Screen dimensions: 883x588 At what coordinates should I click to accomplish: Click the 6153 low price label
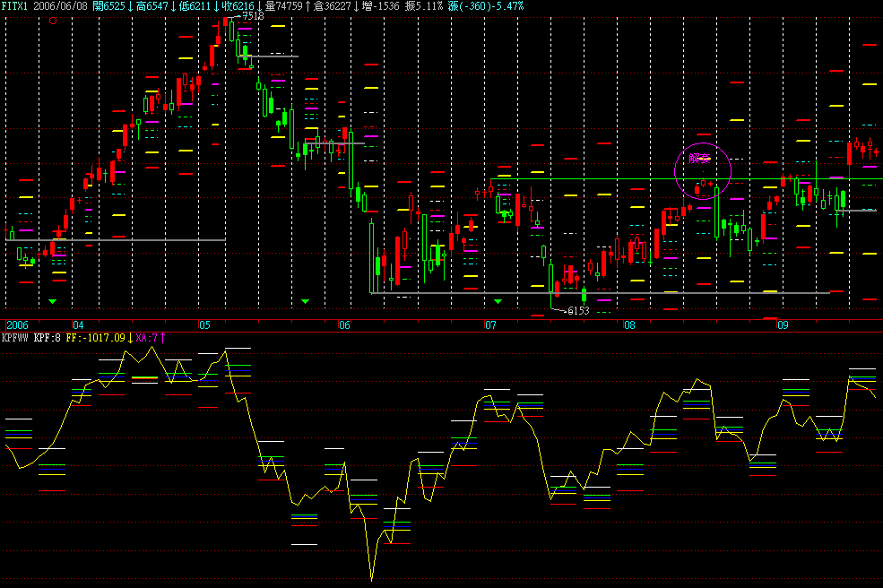578,310
